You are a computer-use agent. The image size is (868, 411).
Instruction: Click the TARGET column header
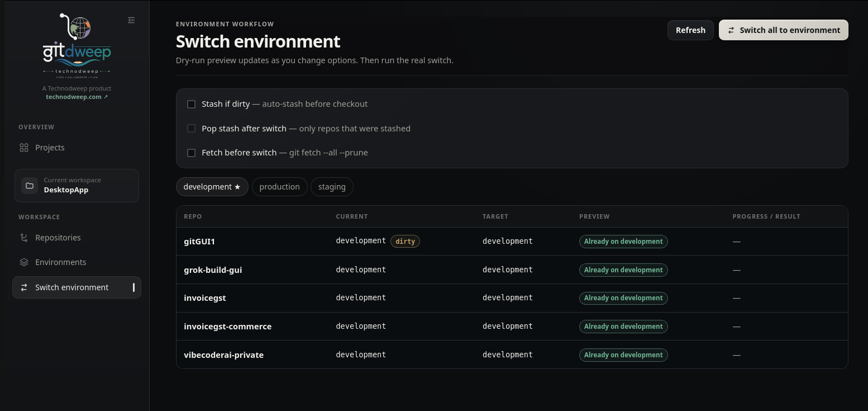tap(495, 216)
